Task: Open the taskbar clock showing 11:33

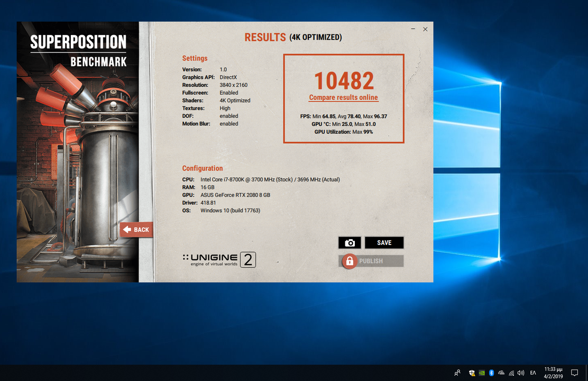Action: tap(553, 373)
